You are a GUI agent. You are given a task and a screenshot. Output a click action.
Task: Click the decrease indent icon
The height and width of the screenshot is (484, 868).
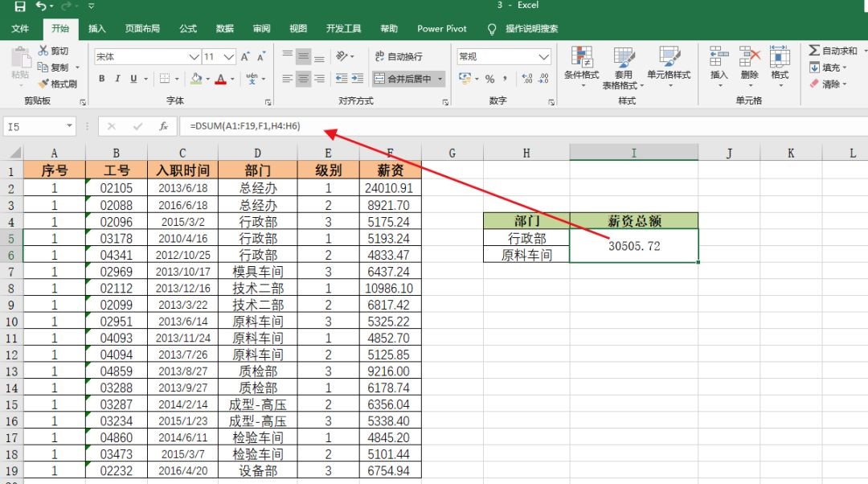pyautogui.click(x=342, y=79)
